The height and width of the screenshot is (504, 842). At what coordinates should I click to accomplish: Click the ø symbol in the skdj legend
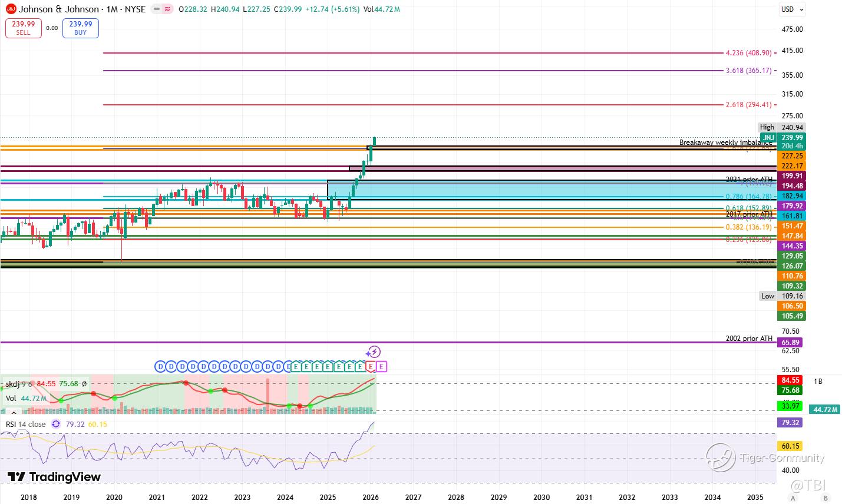click(x=84, y=384)
